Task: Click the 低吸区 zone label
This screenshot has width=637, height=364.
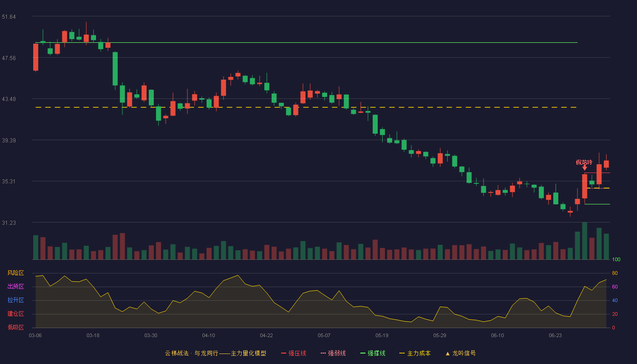Action: click(15, 327)
